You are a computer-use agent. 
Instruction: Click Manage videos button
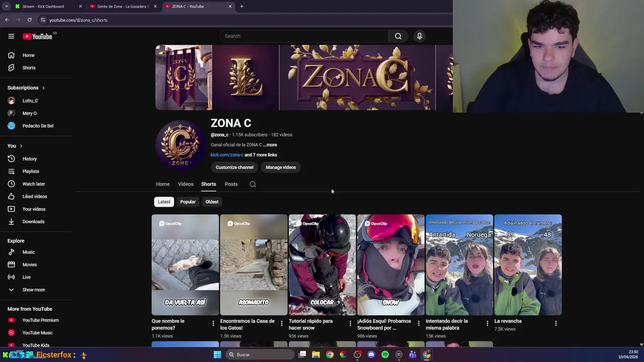281,167
